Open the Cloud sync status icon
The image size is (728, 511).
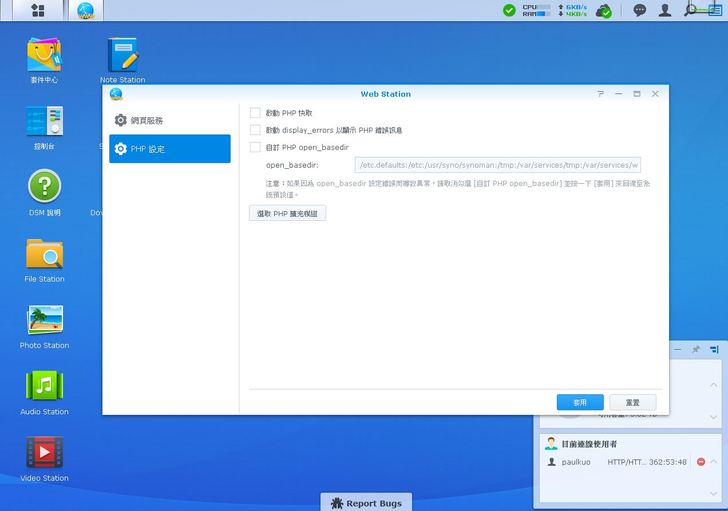click(x=604, y=11)
